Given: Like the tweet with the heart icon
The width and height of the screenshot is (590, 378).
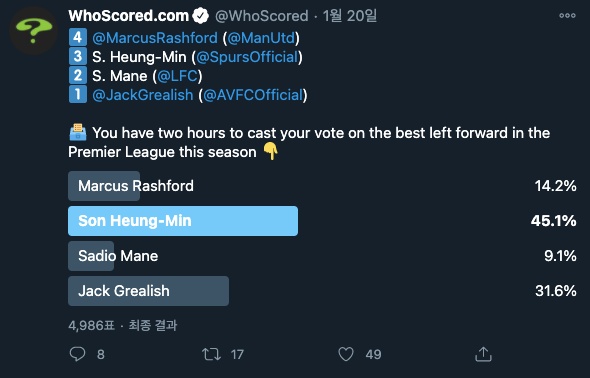Looking at the screenshot, I should (x=346, y=354).
